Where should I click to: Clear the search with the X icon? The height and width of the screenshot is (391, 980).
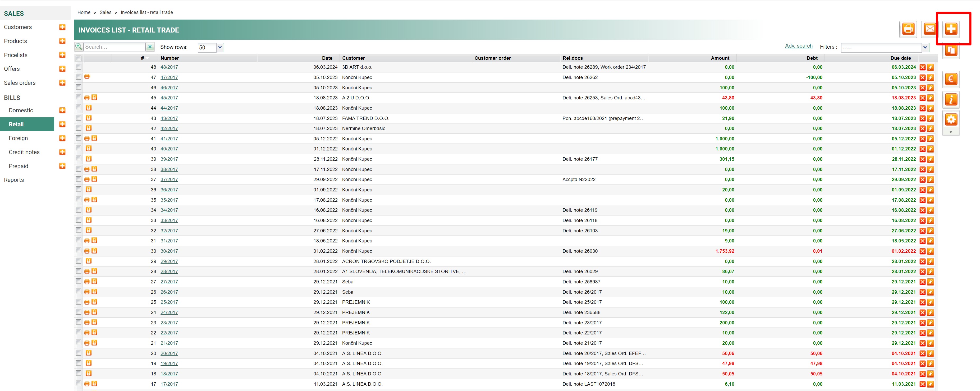[x=150, y=47]
